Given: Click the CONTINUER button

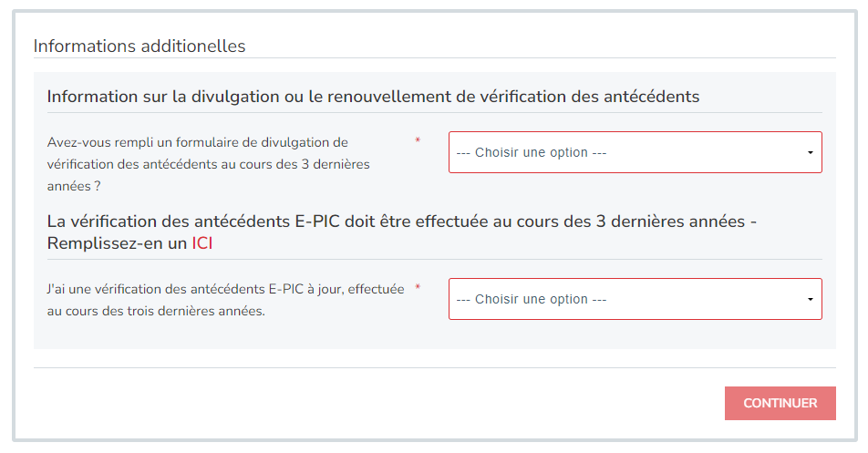Looking at the screenshot, I should tap(780, 403).
